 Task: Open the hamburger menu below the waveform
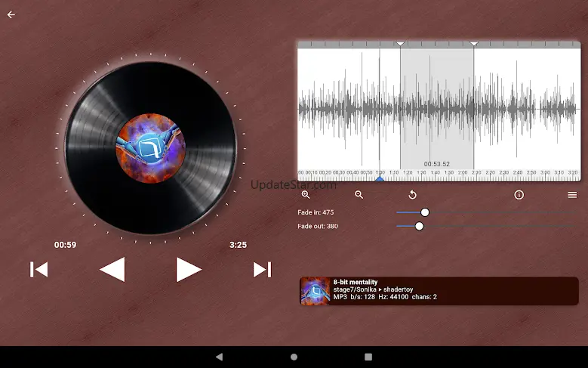pos(572,195)
